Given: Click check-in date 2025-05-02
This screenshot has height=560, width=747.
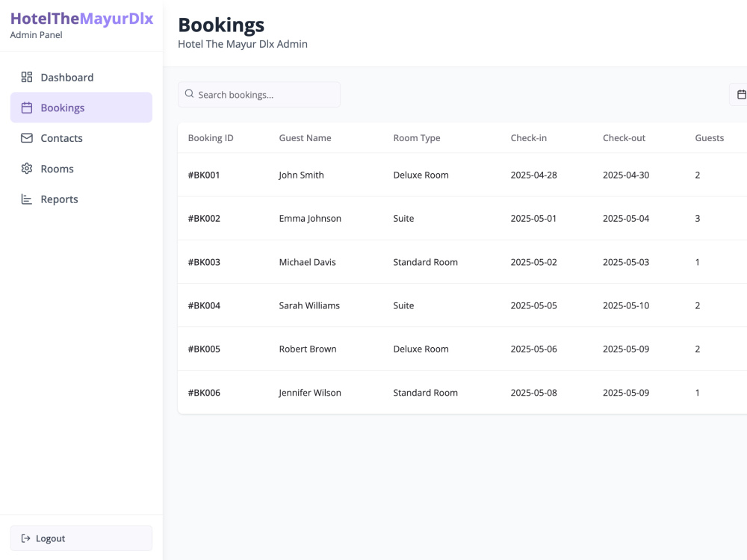Looking at the screenshot, I should [533, 262].
